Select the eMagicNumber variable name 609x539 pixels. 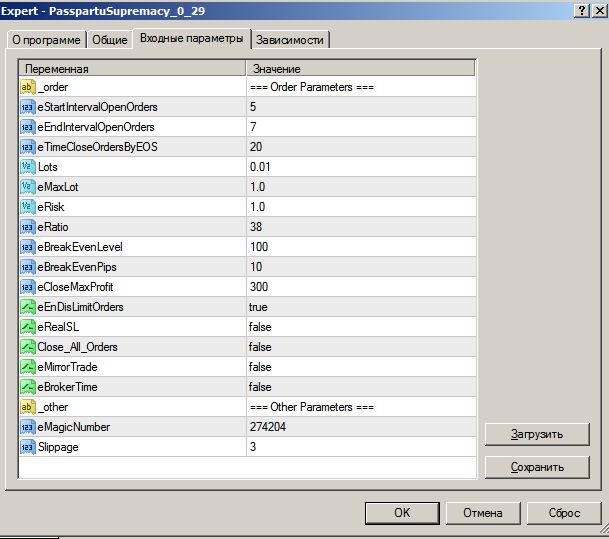pyautogui.click(x=74, y=427)
